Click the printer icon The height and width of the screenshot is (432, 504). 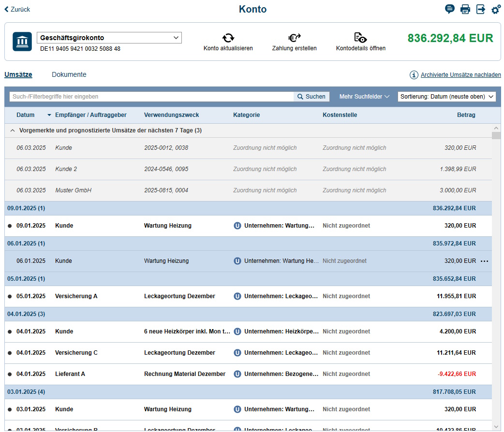465,9
